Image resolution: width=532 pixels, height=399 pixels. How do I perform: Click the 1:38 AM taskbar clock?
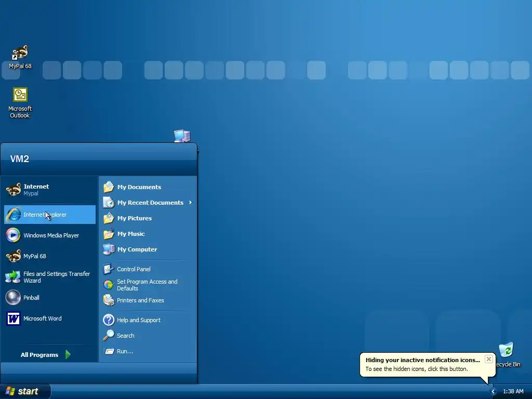(x=513, y=392)
